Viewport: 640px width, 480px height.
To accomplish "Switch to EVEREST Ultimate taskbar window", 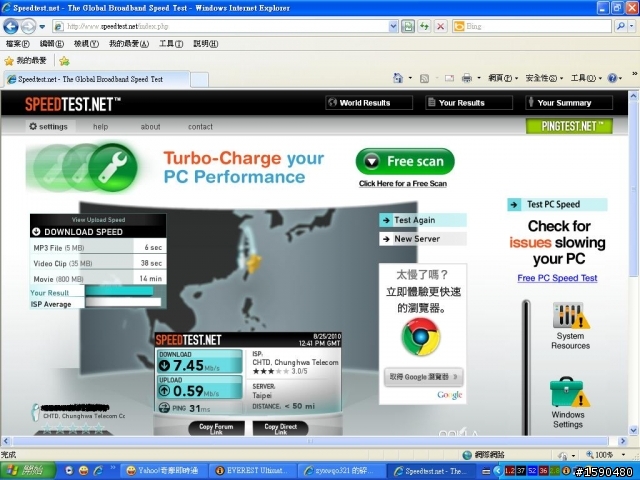I will pyautogui.click(x=254, y=471).
